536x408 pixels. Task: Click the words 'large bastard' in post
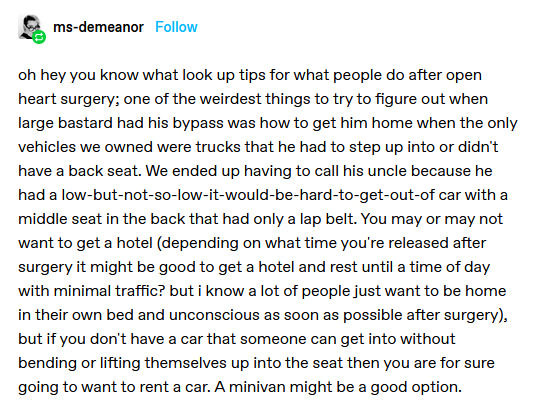pyautogui.click(x=65, y=123)
